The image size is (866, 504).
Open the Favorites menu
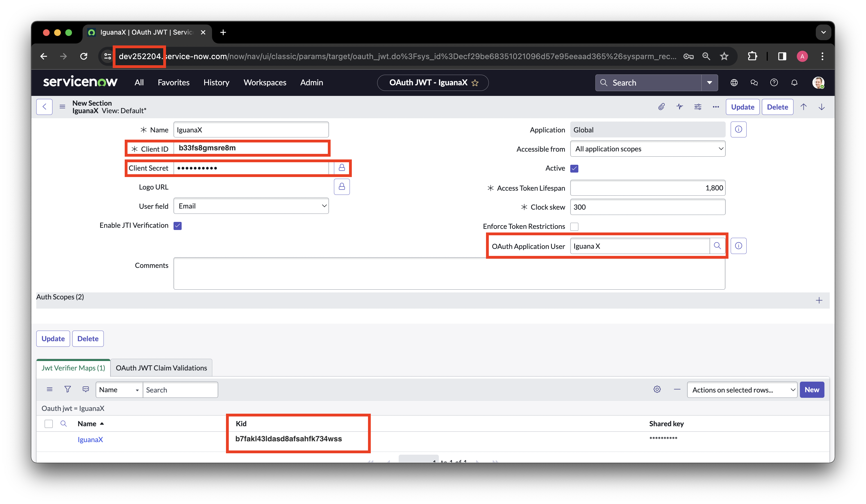(174, 83)
